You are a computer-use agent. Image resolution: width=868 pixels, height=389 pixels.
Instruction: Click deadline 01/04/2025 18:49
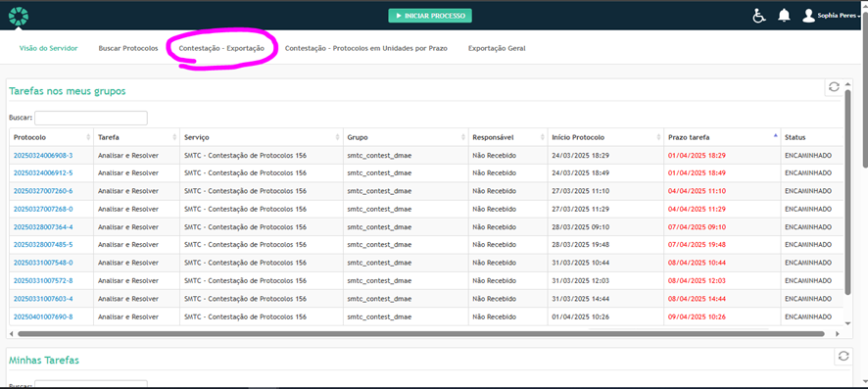[x=697, y=173]
